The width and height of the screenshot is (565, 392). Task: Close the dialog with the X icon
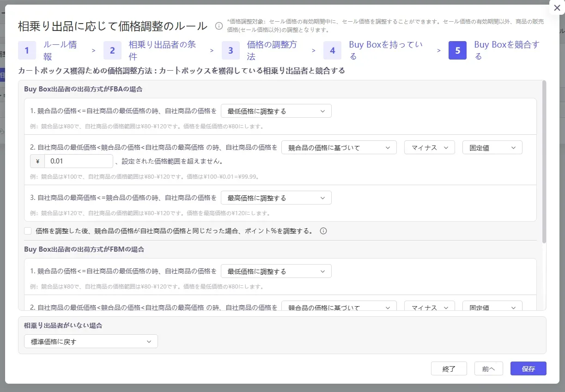coord(557,8)
